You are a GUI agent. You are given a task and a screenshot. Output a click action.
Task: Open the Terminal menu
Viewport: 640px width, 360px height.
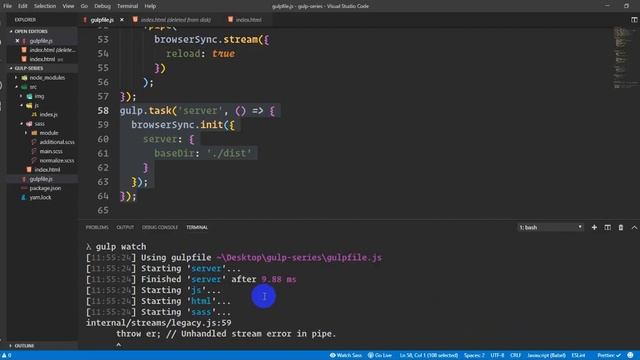(x=127, y=6)
